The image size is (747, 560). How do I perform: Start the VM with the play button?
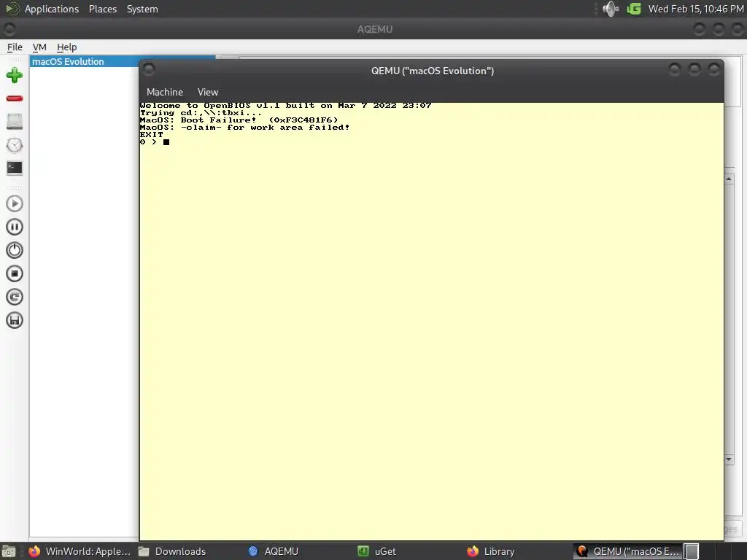15,204
